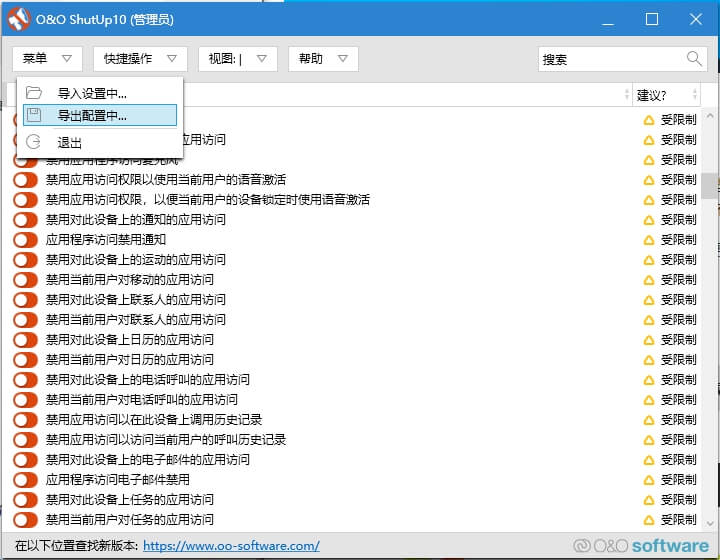This screenshot has width=720, height=560.
Task: Click warning triangle on 禁用当前用户对任务的应用访问 row
Action: [x=648, y=520]
